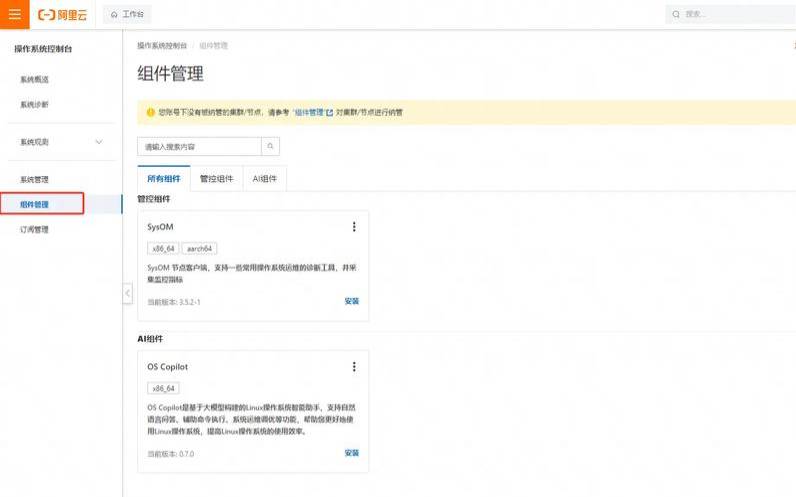The width and height of the screenshot is (796, 497).
Task: Focus the component search input box
Action: pos(199,147)
